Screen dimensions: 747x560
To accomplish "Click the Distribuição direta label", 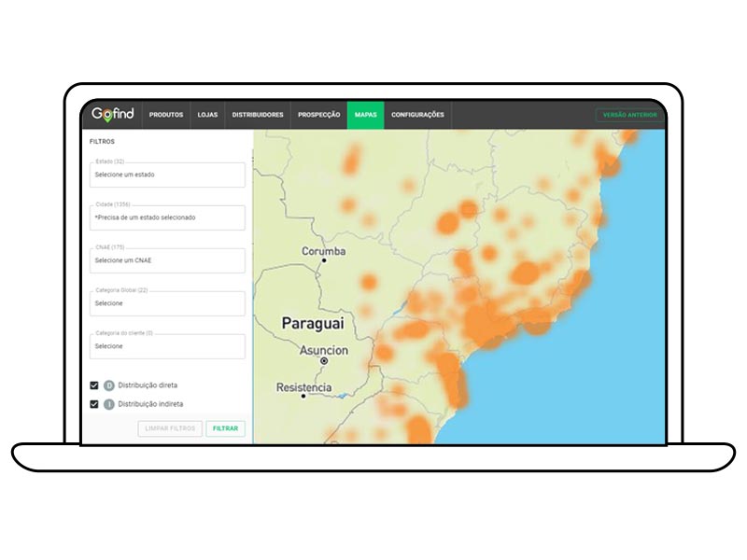I will coord(148,385).
